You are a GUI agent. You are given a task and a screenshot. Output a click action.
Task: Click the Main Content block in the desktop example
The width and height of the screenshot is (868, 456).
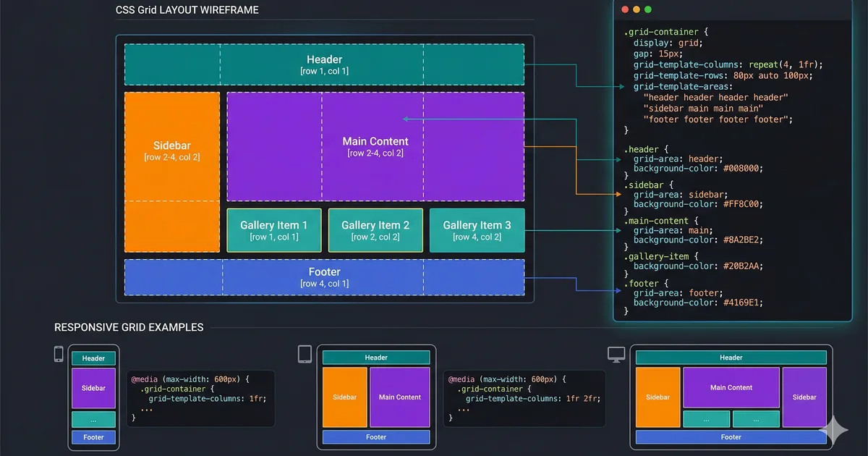pyautogui.click(x=731, y=387)
